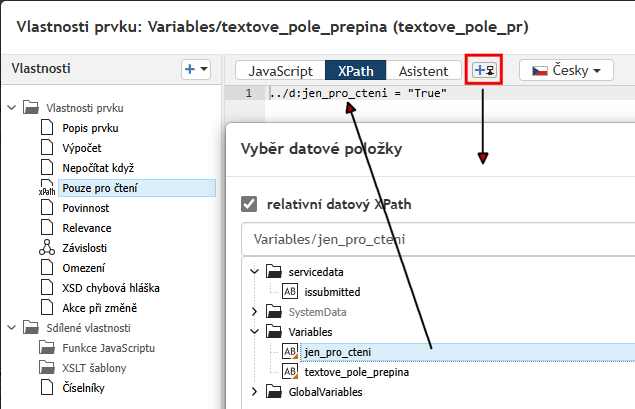
Task: Click line number 1 in editor gutter
Action: tap(248, 93)
